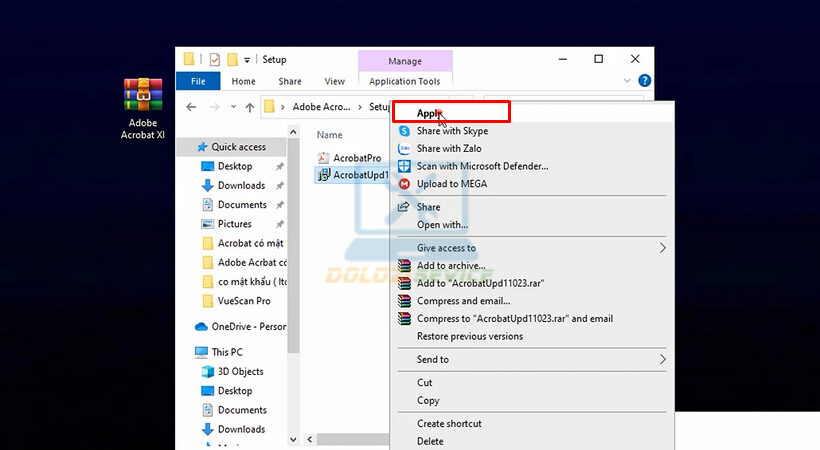Select the AcrobatPro file name

[357, 158]
